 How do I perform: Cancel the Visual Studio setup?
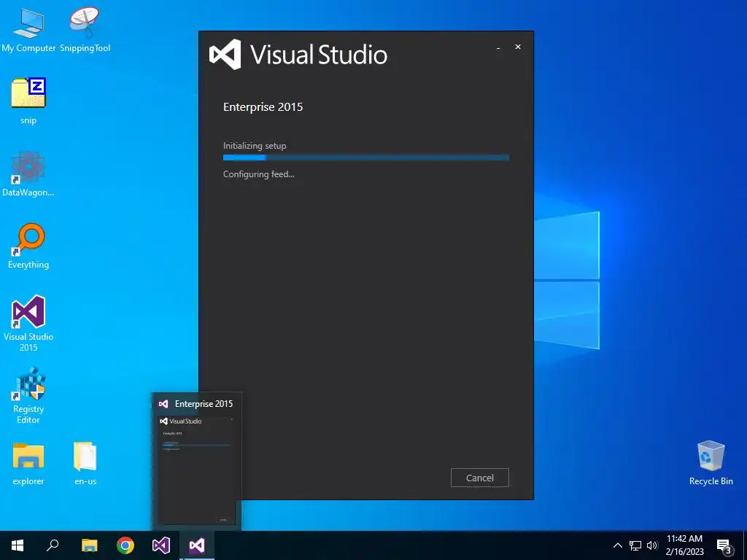(479, 478)
